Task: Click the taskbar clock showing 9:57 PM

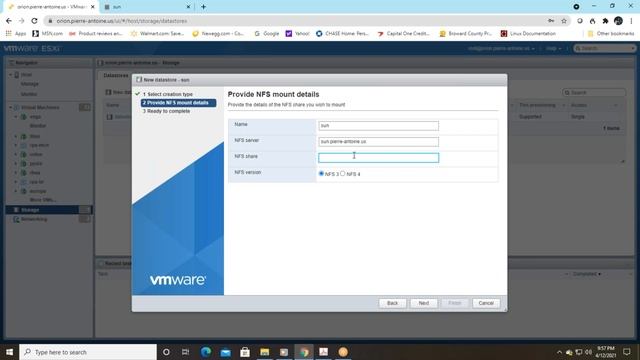Action: (606, 352)
